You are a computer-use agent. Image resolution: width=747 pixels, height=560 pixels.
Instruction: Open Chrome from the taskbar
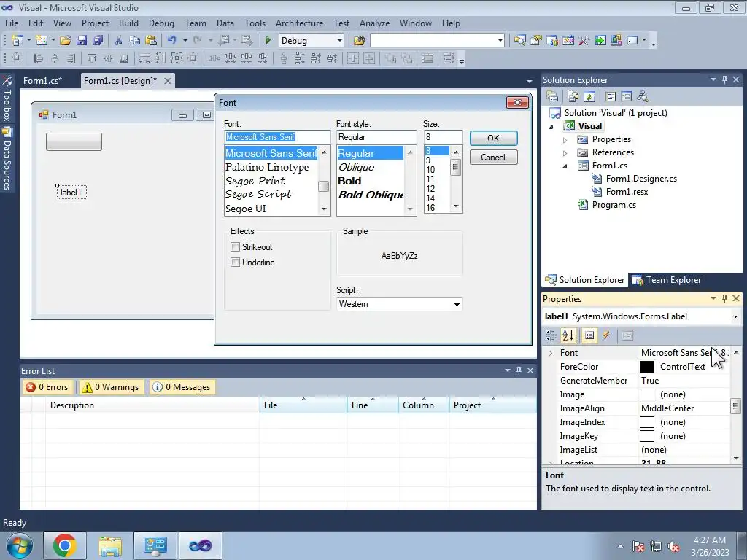pyautogui.click(x=65, y=545)
